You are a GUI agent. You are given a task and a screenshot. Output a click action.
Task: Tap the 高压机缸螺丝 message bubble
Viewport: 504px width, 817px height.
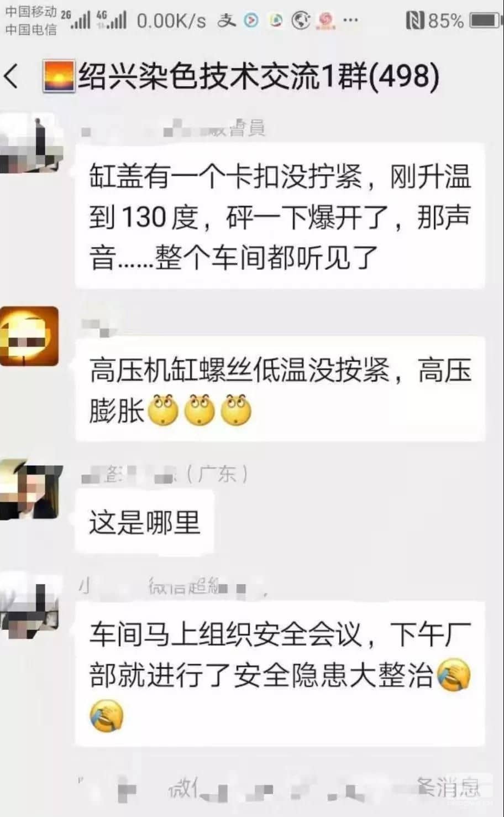point(280,389)
